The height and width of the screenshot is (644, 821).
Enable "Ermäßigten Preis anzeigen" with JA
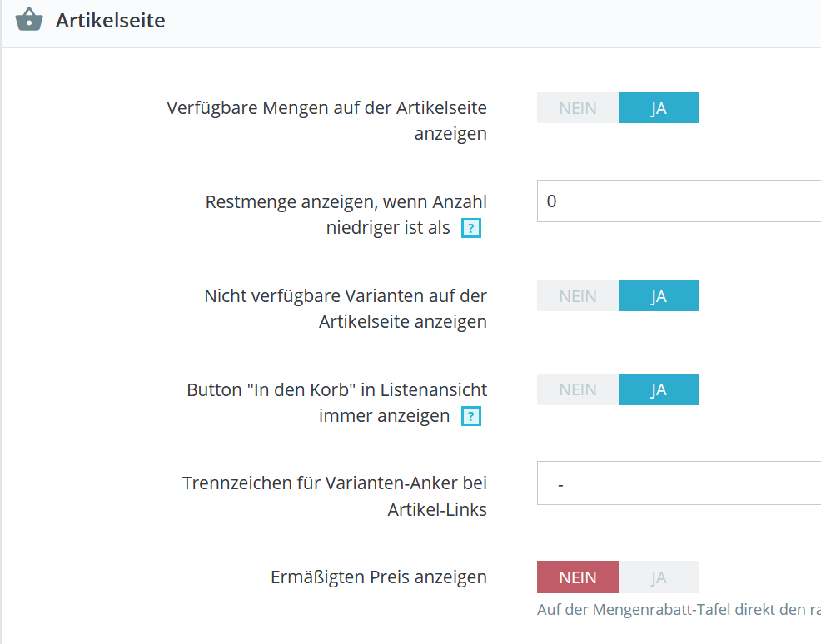pos(659,577)
